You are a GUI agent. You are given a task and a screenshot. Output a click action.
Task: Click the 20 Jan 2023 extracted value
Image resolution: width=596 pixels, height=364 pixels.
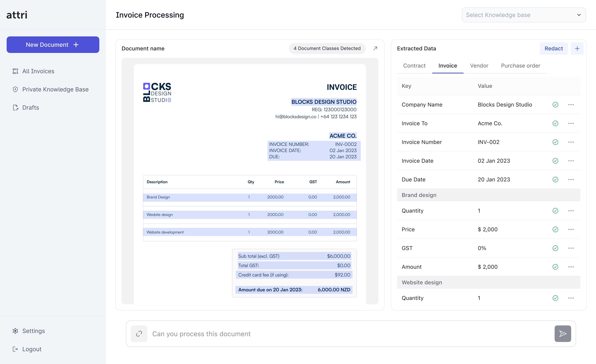(x=494, y=179)
